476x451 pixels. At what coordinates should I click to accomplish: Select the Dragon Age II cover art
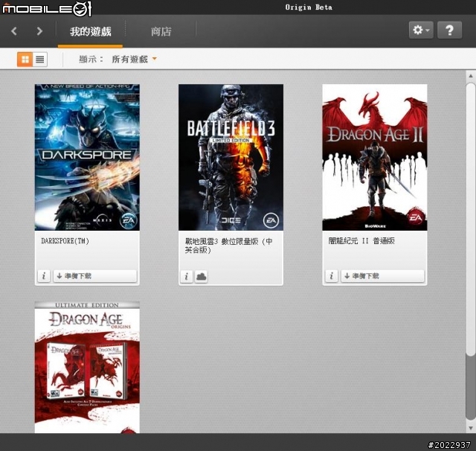pos(375,157)
